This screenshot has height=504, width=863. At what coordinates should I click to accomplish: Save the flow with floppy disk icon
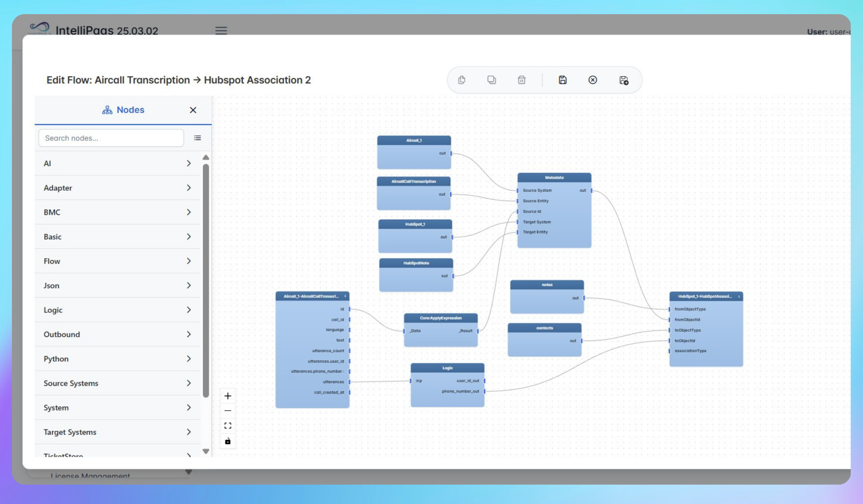click(x=562, y=80)
